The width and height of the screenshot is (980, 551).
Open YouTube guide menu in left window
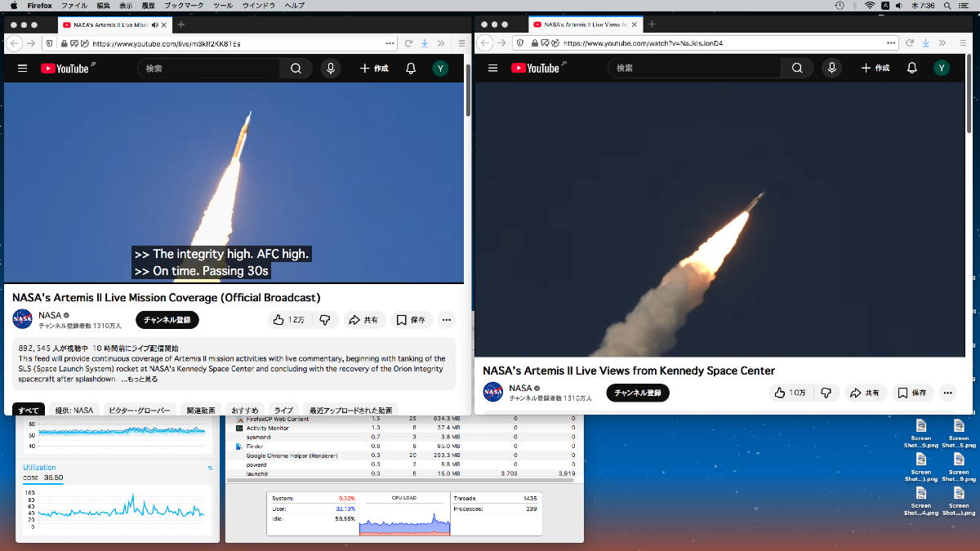22,69
